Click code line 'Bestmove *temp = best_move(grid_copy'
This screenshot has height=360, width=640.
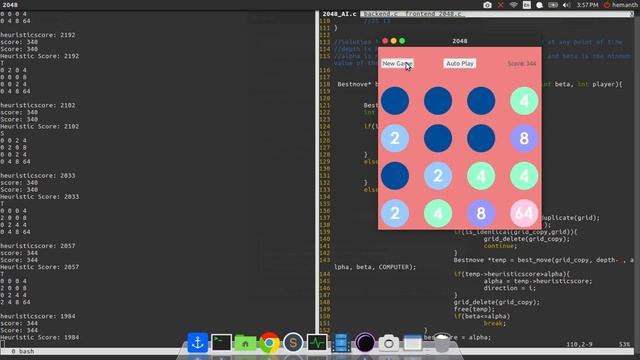[544, 260]
